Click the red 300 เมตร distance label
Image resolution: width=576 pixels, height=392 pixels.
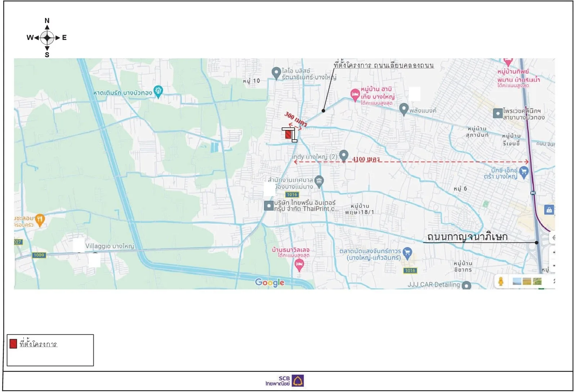point(296,119)
